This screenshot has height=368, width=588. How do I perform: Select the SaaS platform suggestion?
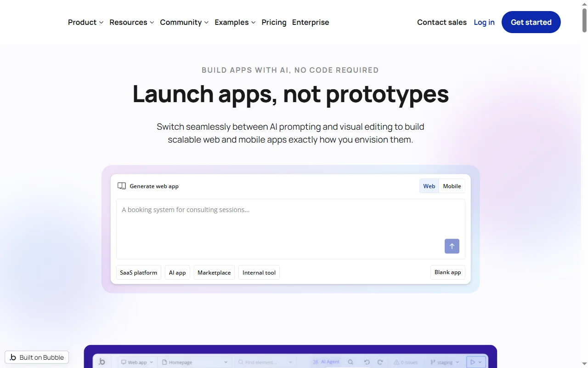[x=139, y=272]
